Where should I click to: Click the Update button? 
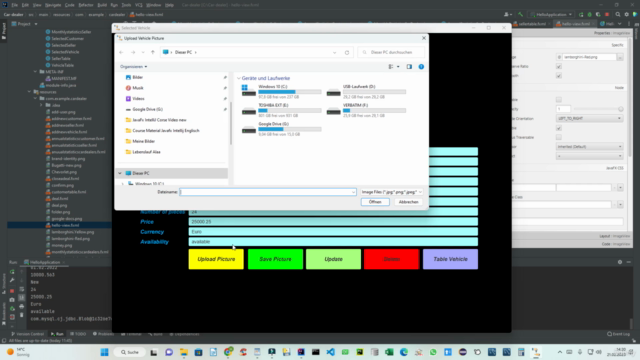333,259
